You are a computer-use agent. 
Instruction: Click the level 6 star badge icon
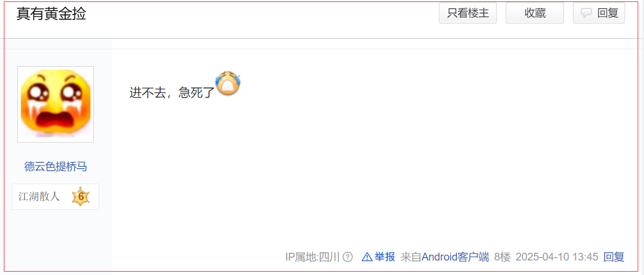[x=81, y=197]
